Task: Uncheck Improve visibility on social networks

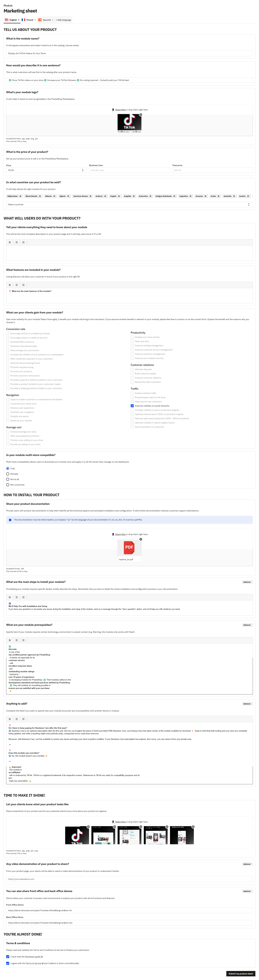Action: coord(132,406)
